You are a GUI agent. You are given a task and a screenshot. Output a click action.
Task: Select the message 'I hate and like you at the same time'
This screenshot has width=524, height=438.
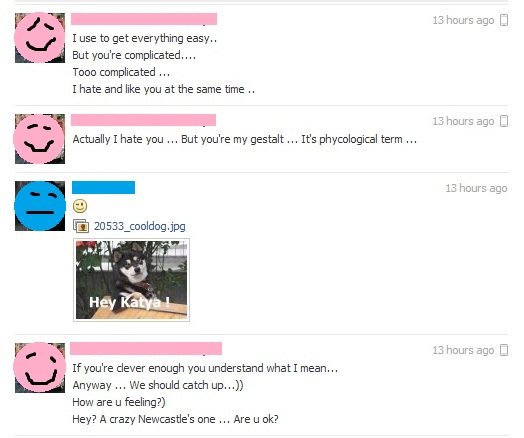[164, 89]
